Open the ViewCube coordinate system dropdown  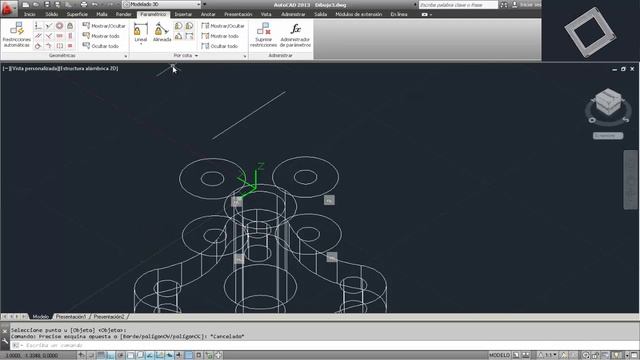[608, 136]
